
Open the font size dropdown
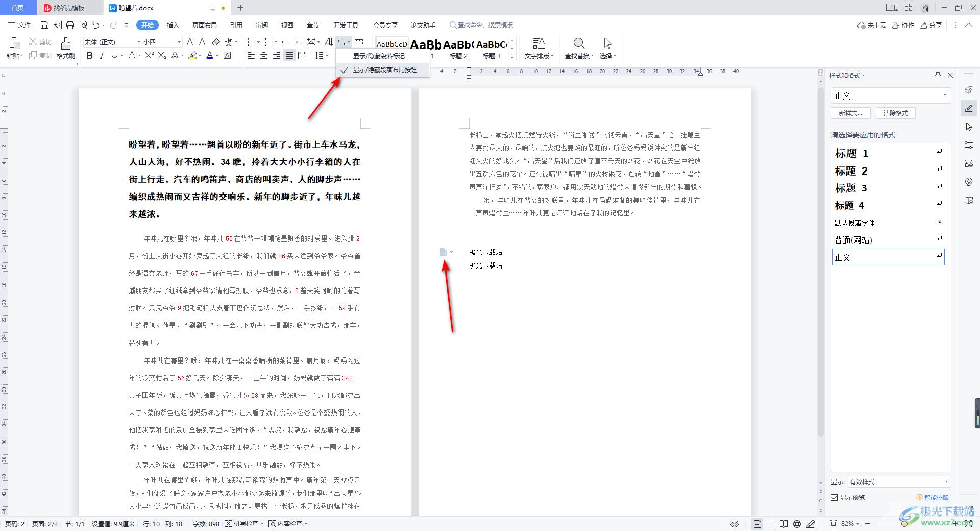click(x=179, y=42)
